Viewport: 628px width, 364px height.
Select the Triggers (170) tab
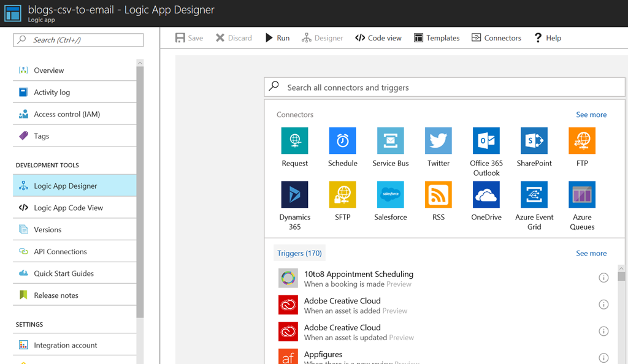point(299,253)
